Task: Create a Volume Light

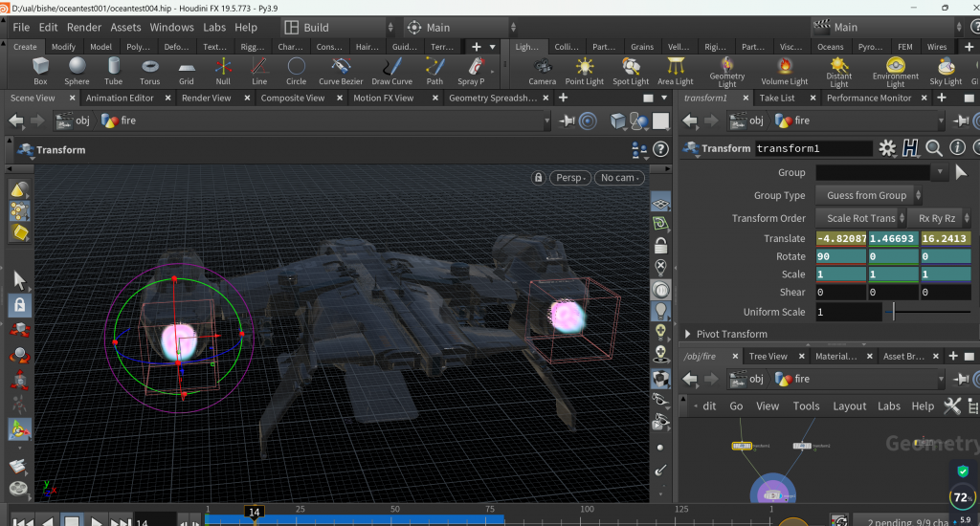Action: click(785, 71)
